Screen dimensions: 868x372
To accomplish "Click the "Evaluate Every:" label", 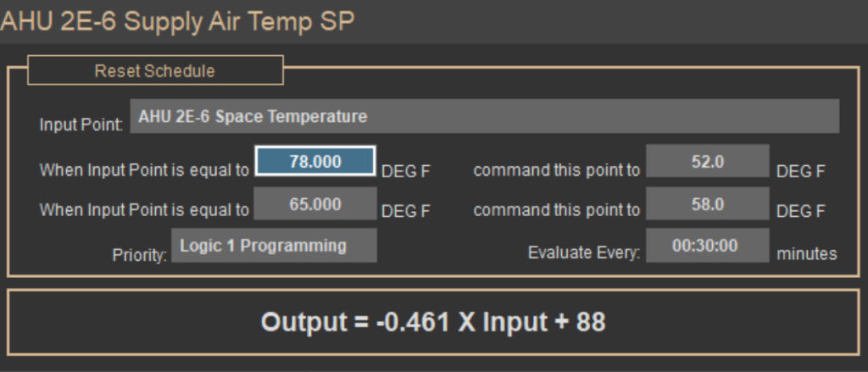I will pyautogui.click(x=584, y=253).
